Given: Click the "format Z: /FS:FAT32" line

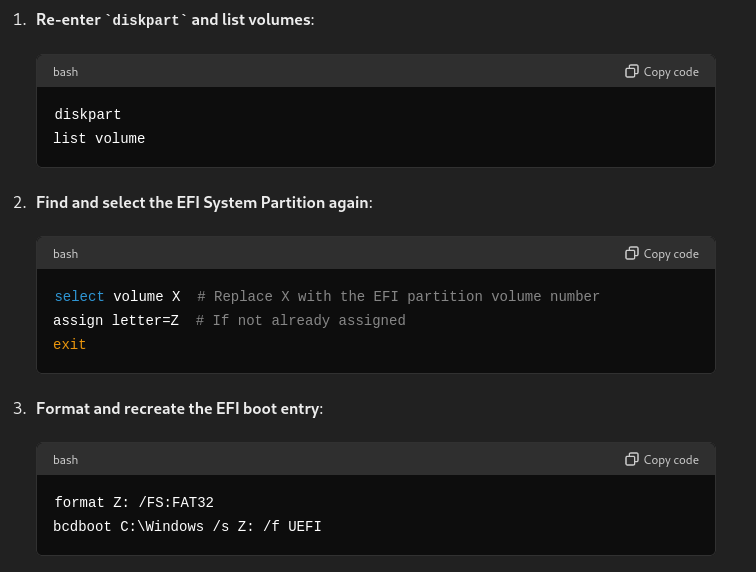Looking at the screenshot, I should point(134,503).
